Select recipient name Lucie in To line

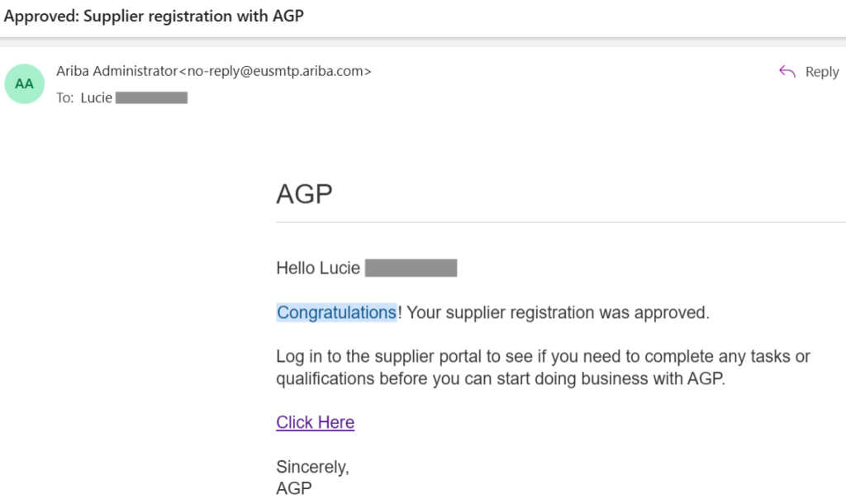96,97
